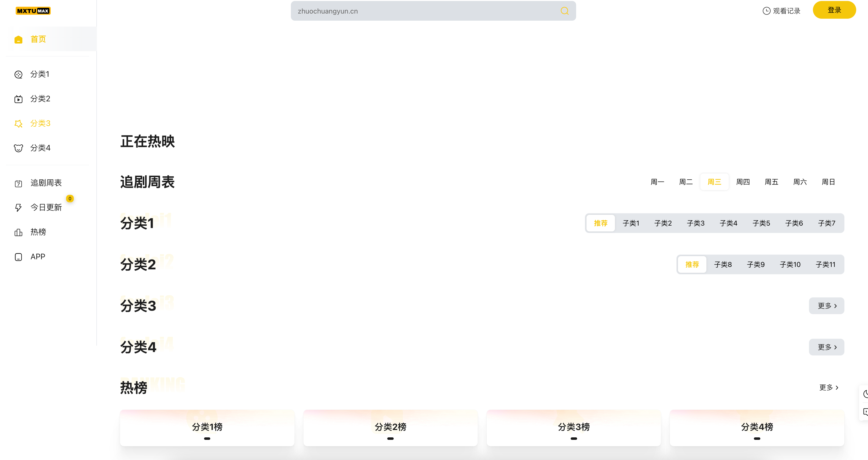Click the phone icon for APP

[18, 257]
